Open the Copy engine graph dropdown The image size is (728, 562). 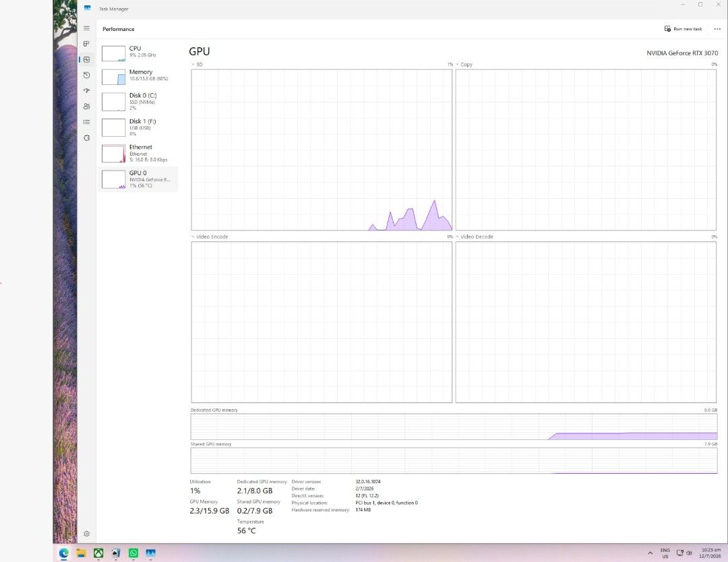(464, 65)
